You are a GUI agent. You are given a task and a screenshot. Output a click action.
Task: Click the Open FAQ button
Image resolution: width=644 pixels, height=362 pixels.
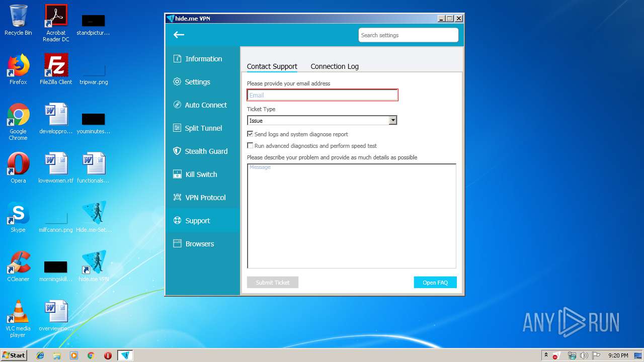click(x=435, y=283)
